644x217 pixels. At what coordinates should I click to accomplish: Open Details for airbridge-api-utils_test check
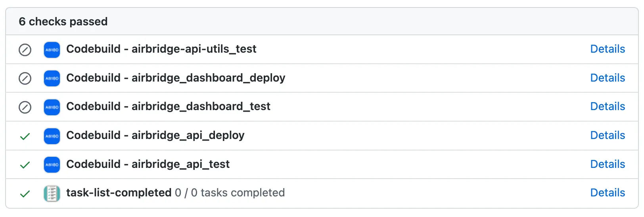pyautogui.click(x=608, y=49)
